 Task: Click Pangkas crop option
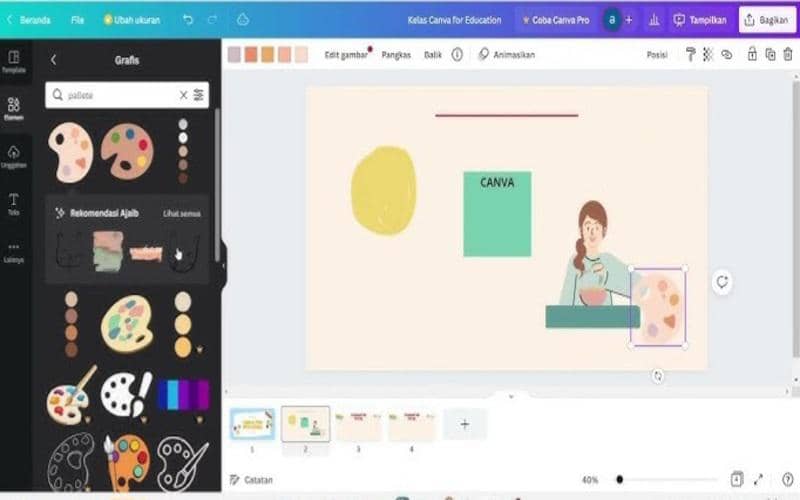396,55
